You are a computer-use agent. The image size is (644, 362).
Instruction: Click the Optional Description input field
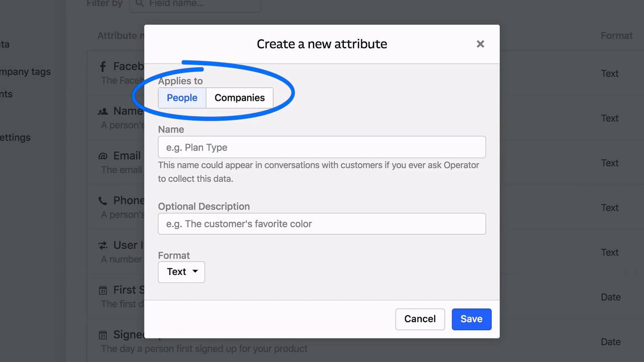pyautogui.click(x=322, y=223)
